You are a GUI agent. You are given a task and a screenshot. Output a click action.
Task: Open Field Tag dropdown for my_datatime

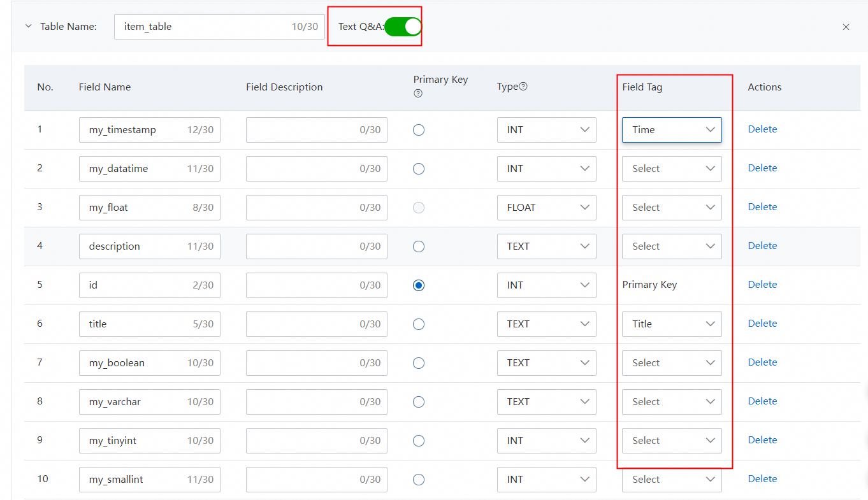point(672,169)
